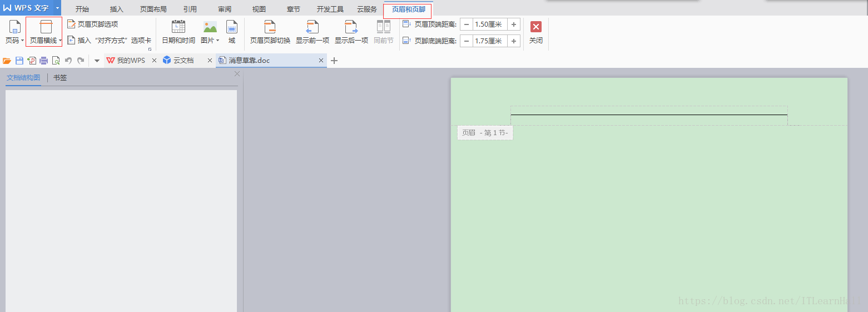The image size is (868, 312).
Task: Click the 同前节 same-as-previous icon
Action: [384, 27]
